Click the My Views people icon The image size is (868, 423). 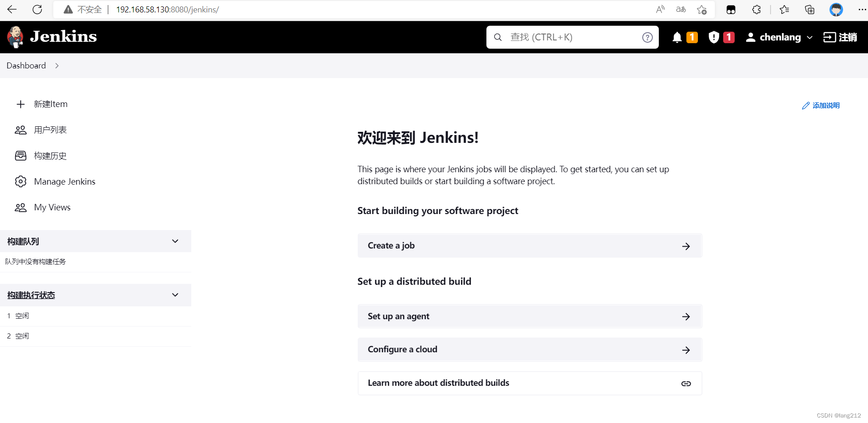tap(21, 207)
